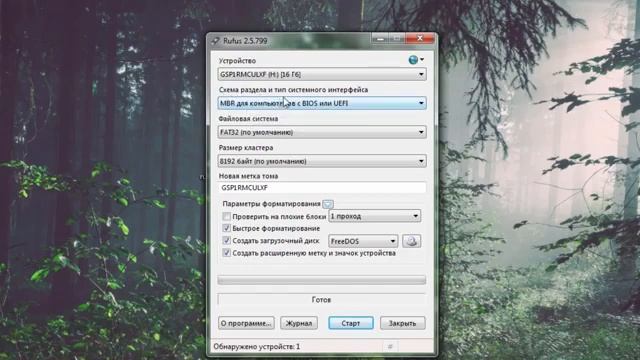Viewport: 640px width, 360px height.
Task: Click the empty progress bar
Action: (322, 280)
